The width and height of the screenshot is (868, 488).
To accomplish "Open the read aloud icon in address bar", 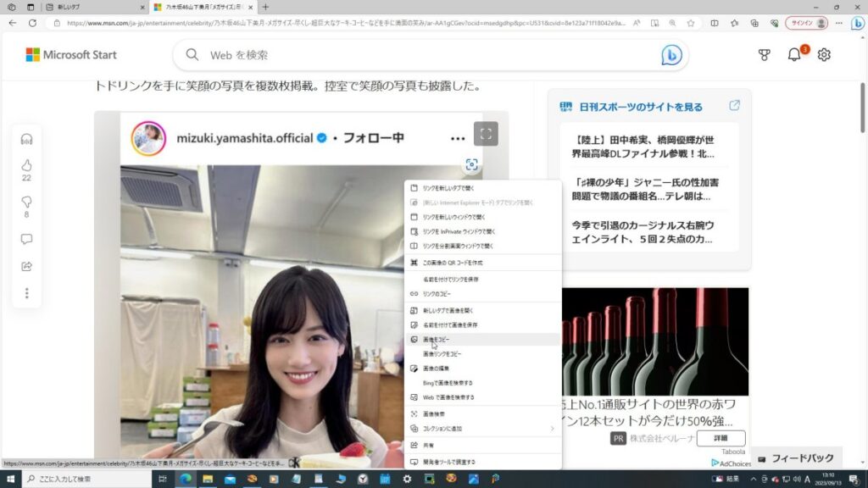I will (x=637, y=23).
